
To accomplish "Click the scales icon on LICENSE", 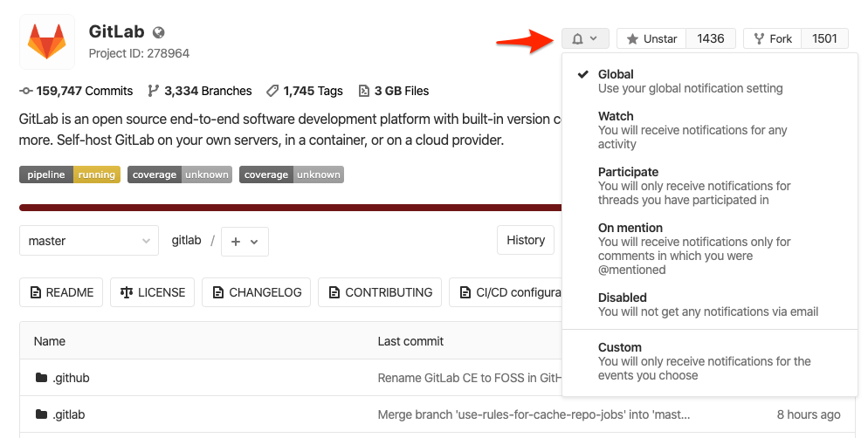I will pos(127,292).
